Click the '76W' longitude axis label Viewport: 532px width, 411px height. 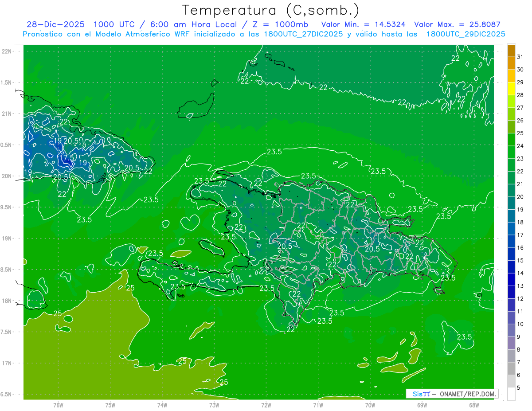(x=58, y=405)
